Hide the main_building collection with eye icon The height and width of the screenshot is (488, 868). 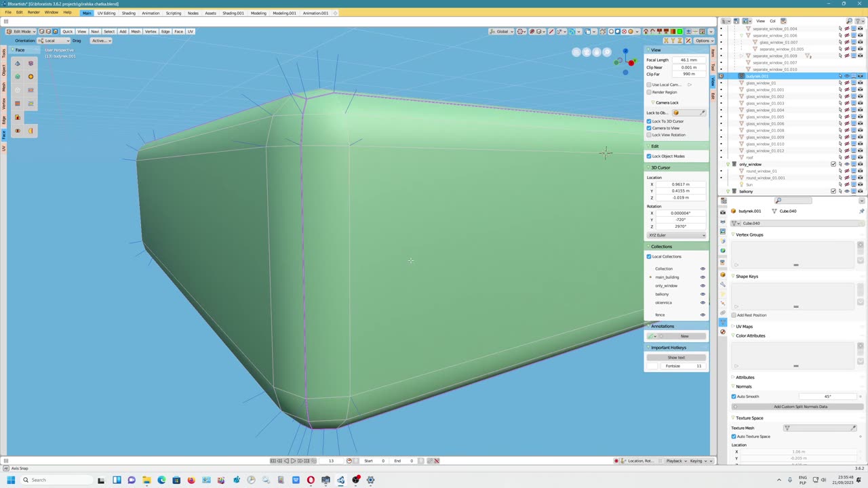tap(703, 277)
